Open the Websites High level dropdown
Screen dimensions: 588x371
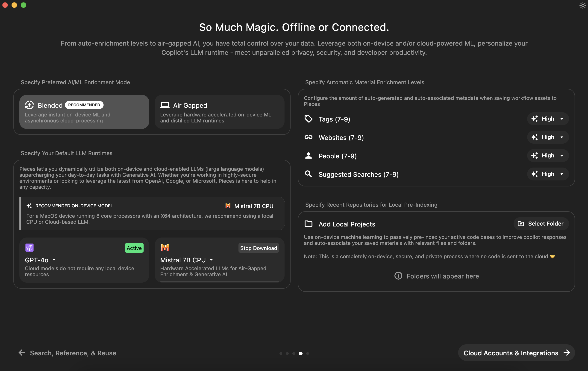tap(548, 137)
